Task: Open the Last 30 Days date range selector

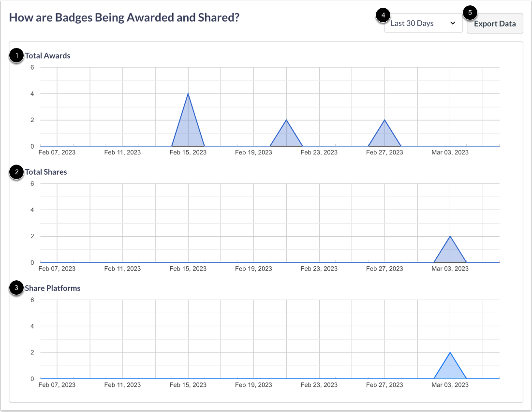Action: point(423,23)
